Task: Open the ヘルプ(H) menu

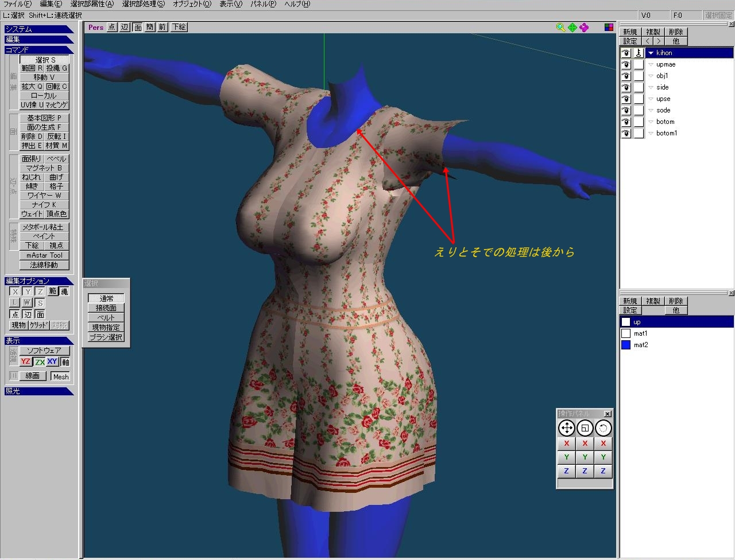Action: [297, 4]
